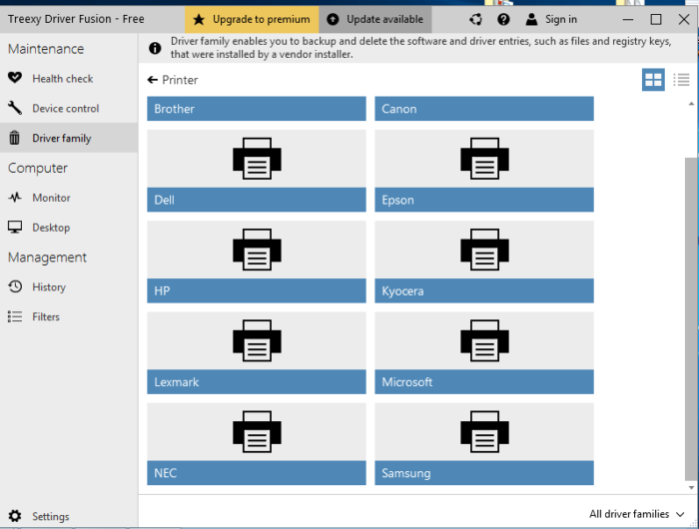This screenshot has width=699, height=529.
Task: Click the refresh arrows icon in title bar
Action: (476, 19)
